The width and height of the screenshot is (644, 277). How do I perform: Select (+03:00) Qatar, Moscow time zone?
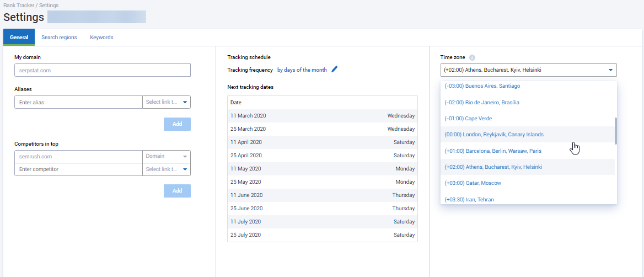click(x=527, y=183)
